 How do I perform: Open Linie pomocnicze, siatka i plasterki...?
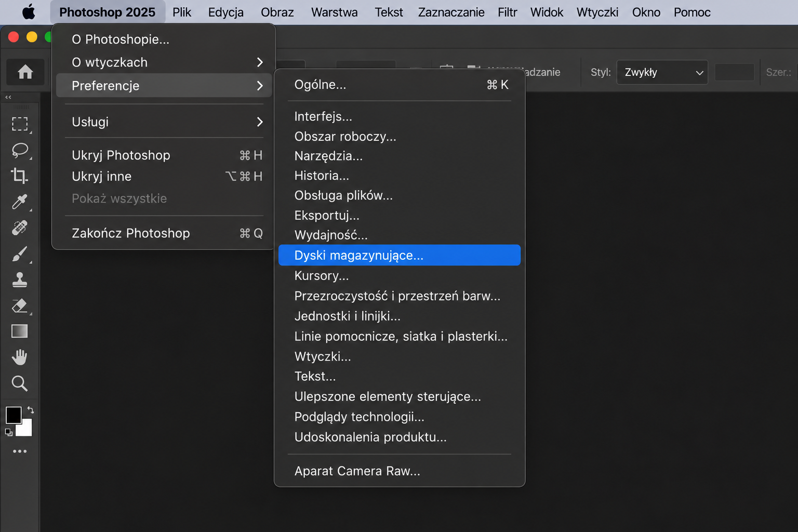tap(400, 336)
